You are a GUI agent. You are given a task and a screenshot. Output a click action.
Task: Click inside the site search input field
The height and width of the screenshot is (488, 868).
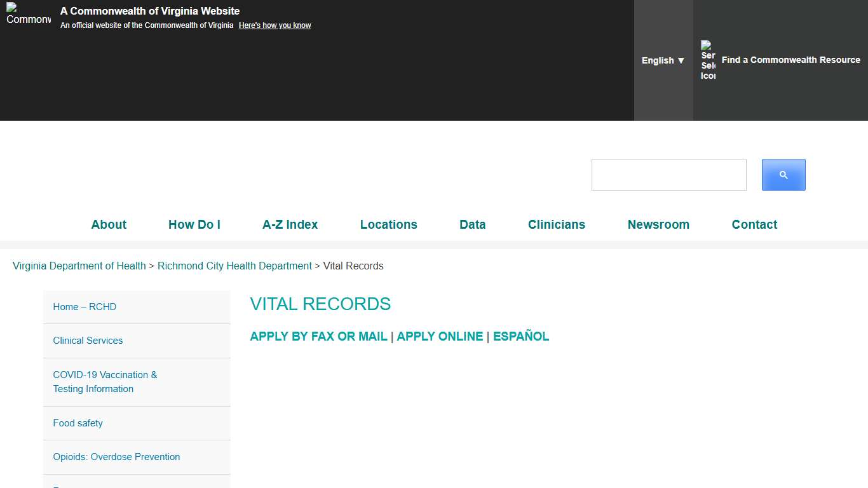pos(668,174)
